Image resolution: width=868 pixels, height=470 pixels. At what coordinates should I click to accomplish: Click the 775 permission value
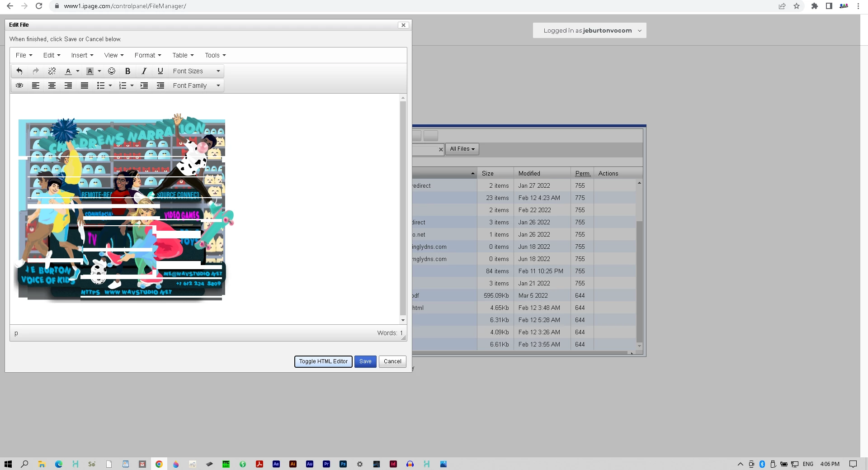tap(580, 198)
